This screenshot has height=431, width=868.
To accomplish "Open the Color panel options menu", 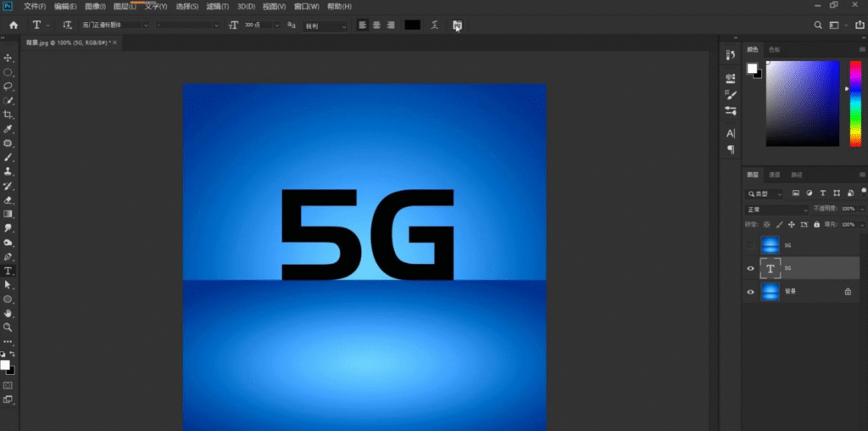I will 862,49.
